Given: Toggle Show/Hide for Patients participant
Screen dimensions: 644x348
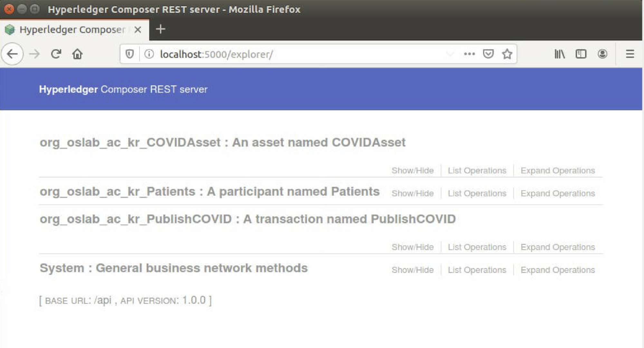Looking at the screenshot, I should point(412,193).
